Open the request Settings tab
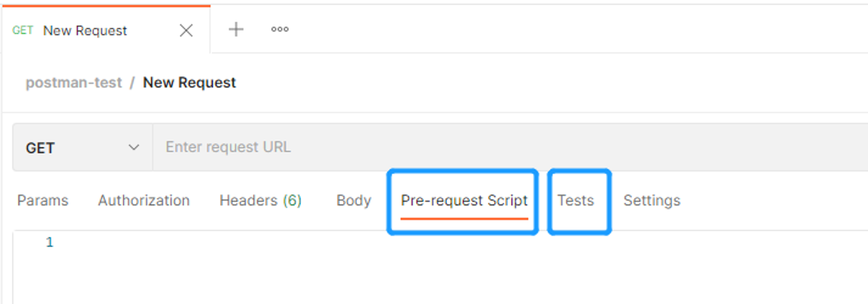 click(x=652, y=200)
